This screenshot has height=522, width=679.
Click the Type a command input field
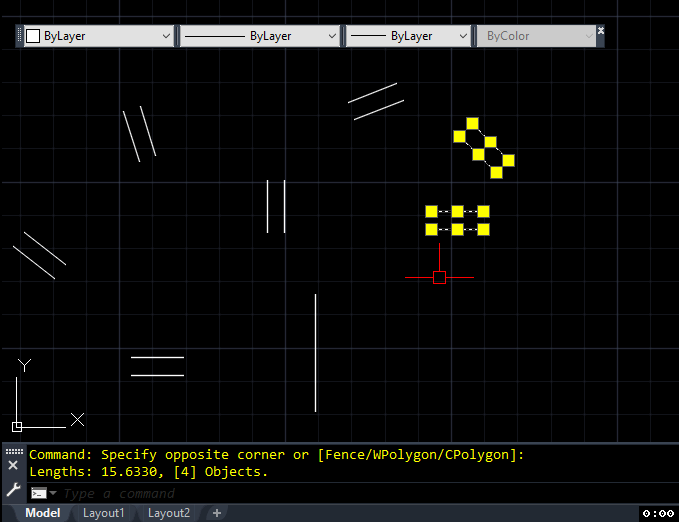coord(346,493)
